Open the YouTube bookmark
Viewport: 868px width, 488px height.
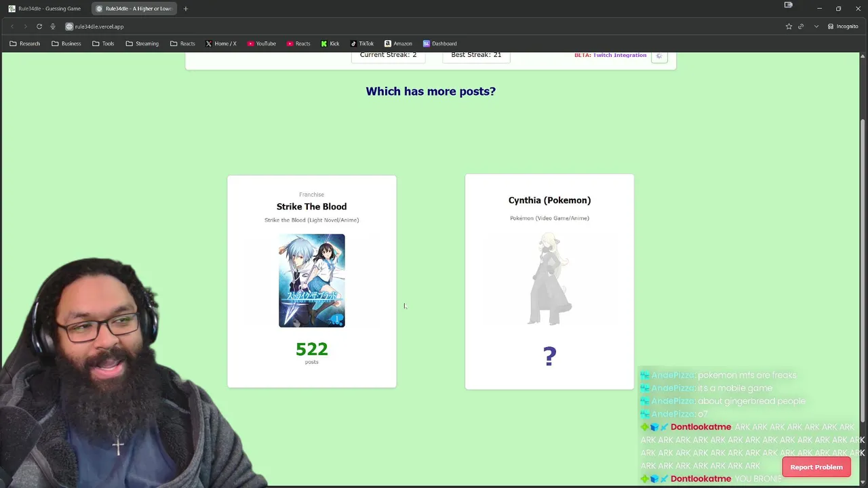pos(261,43)
